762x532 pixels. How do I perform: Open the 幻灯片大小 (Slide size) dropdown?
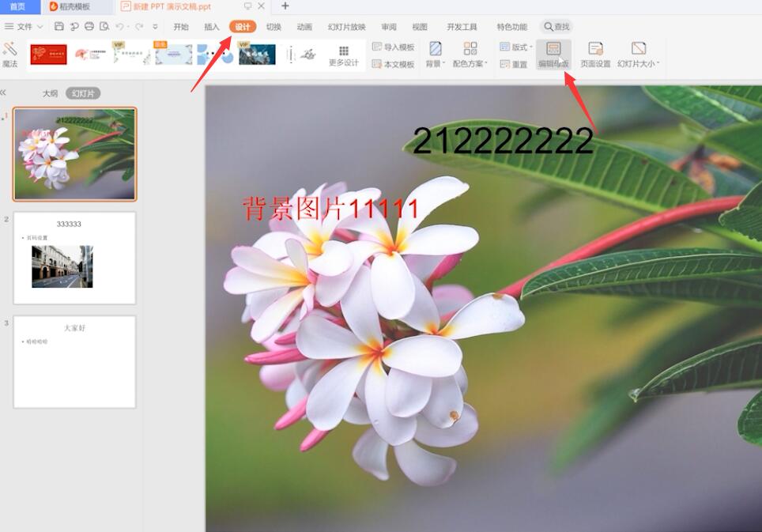(x=639, y=55)
